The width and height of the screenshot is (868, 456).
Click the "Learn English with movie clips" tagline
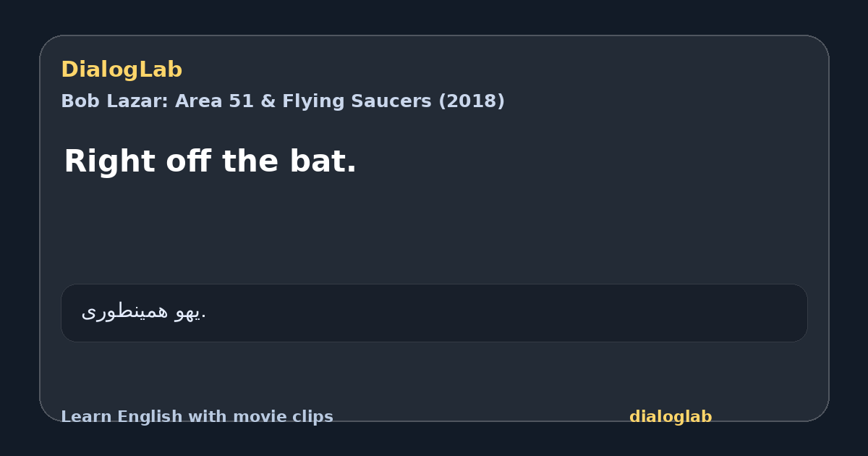pyautogui.click(x=197, y=417)
